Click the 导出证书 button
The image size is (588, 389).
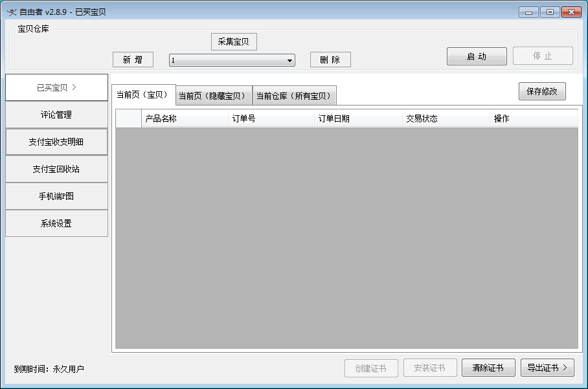pos(547,368)
